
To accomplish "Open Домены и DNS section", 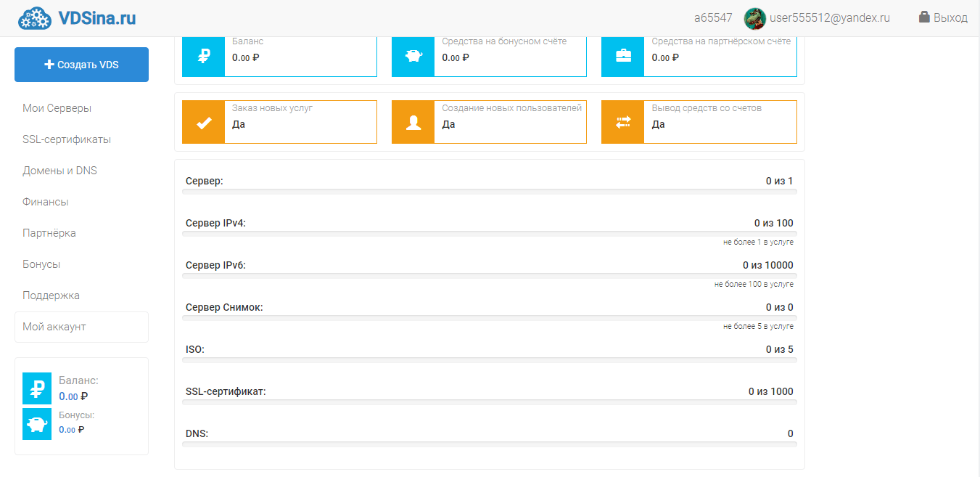I will click(x=59, y=171).
